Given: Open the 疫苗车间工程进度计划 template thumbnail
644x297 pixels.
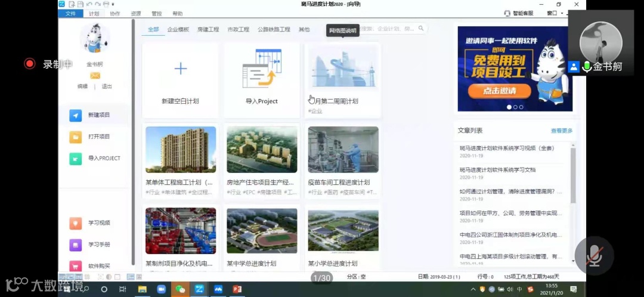Looking at the screenshot, I should pos(343,150).
